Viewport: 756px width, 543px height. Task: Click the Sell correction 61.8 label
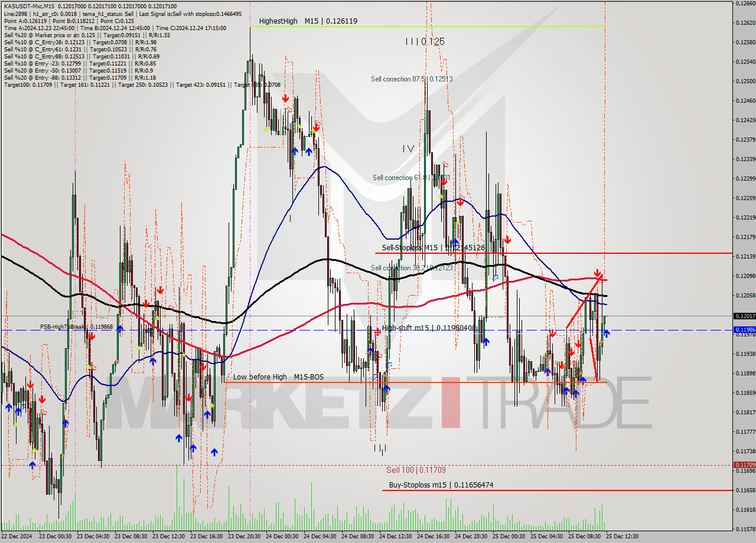coord(412,178)
